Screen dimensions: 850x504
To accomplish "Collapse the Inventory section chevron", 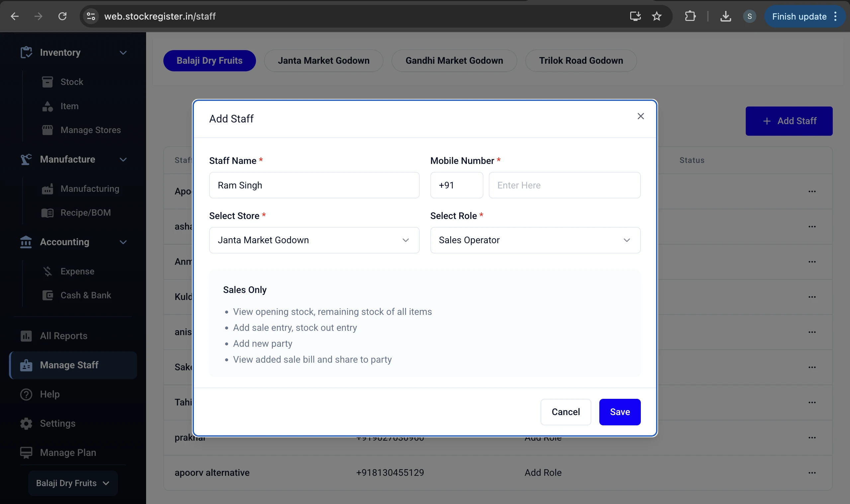I will pos(124,53).
